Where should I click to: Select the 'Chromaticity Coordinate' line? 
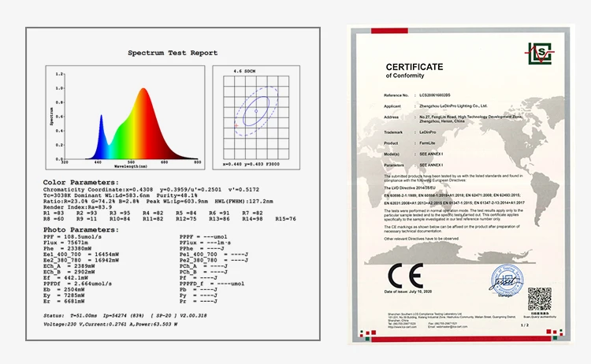tap(151, 190)
